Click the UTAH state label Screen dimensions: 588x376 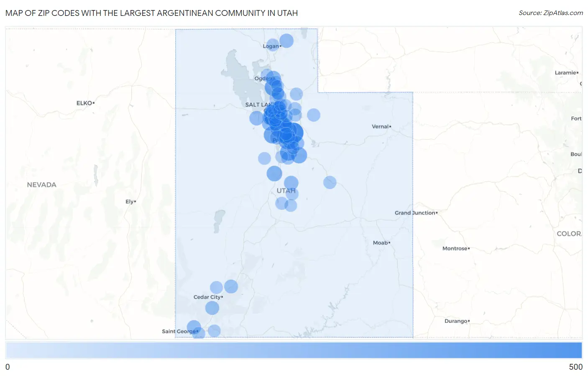[286, 191]
